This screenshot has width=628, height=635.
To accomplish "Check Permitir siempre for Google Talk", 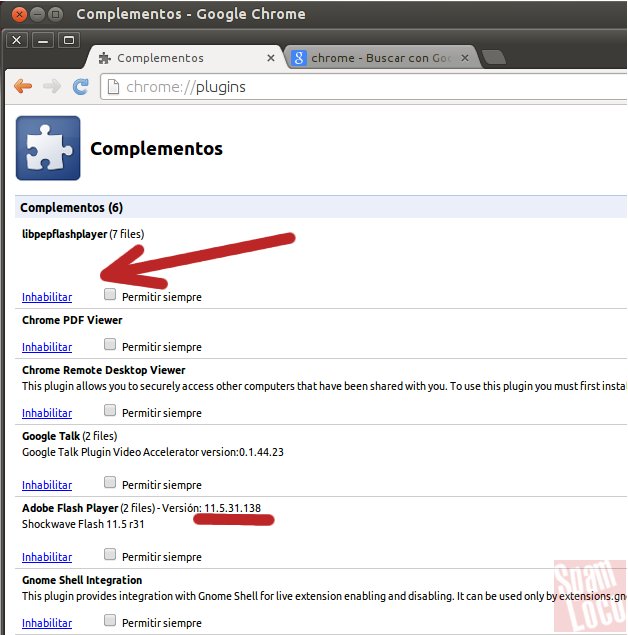I will pos(110,482).
